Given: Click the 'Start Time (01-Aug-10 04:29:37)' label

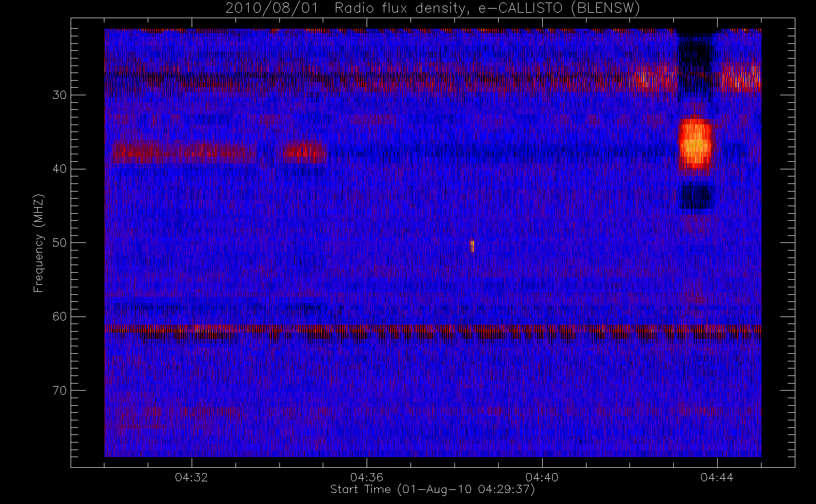Looking at the screenshot, I should click(432, 489).
